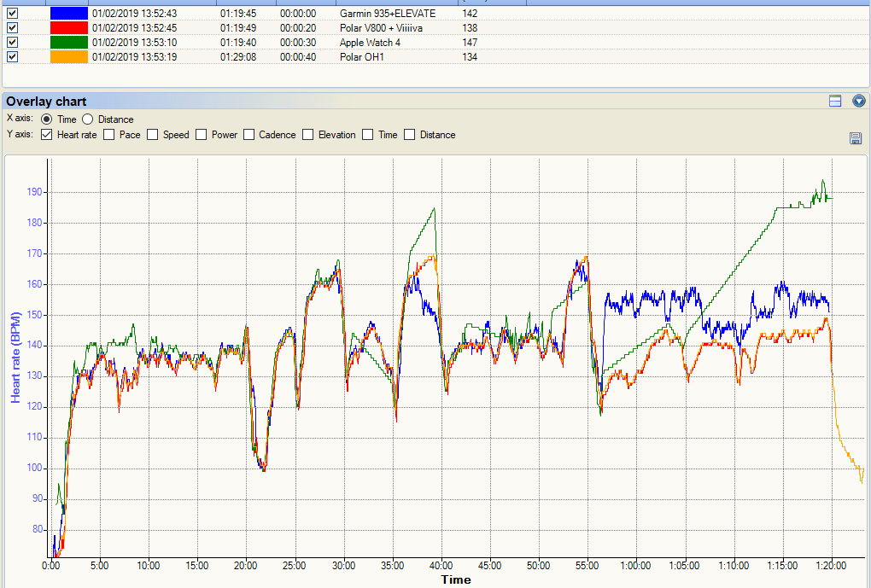Click the orange Polar OH1 color swatch

(x=69, y=56)
